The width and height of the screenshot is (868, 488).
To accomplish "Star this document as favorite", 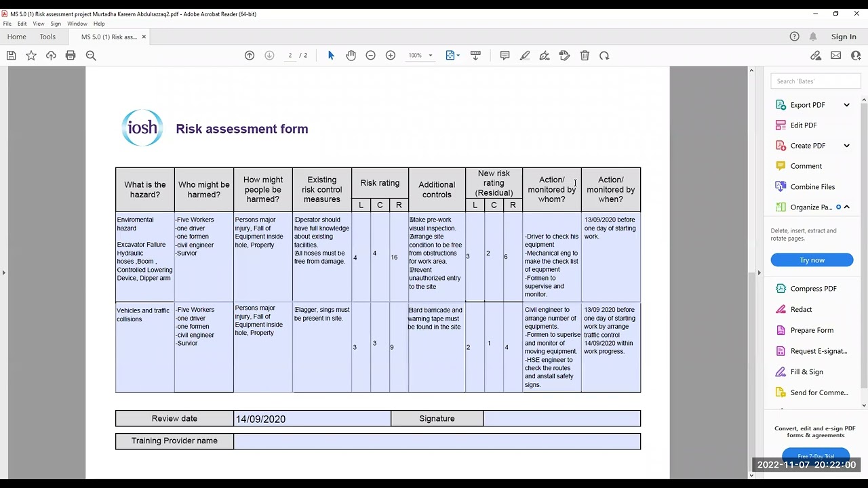I will pos(31,56).
